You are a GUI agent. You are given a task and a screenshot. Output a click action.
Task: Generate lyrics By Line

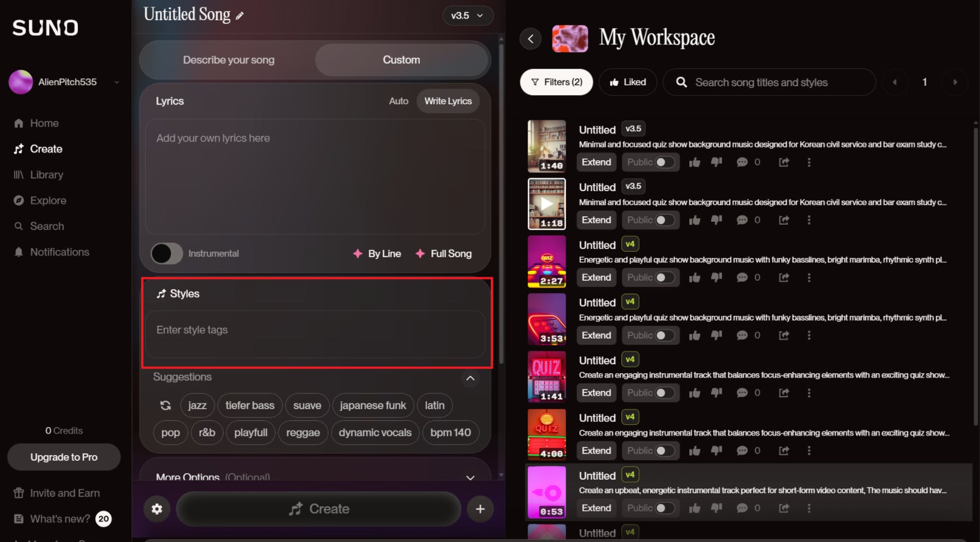377,253
